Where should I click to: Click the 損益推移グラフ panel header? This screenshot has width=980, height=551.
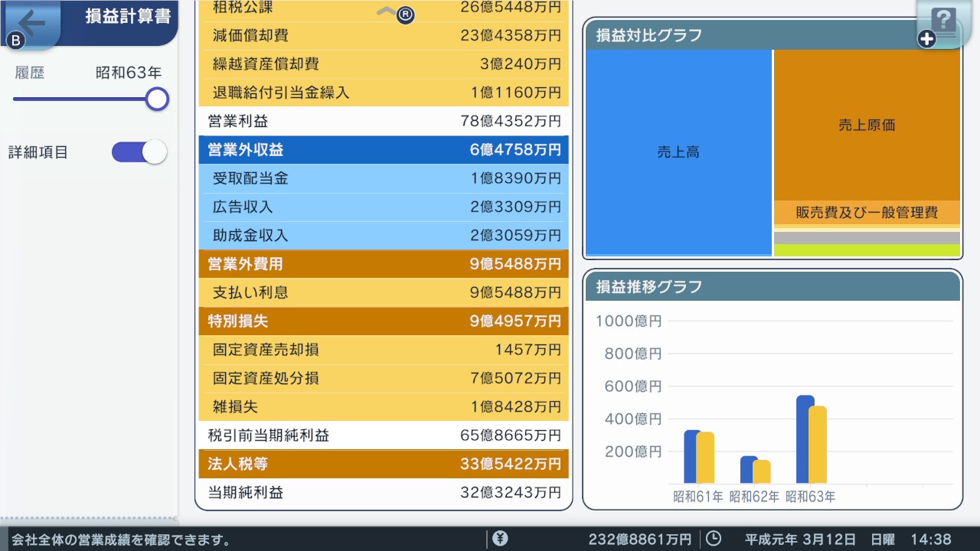click(x=773, y=287)
